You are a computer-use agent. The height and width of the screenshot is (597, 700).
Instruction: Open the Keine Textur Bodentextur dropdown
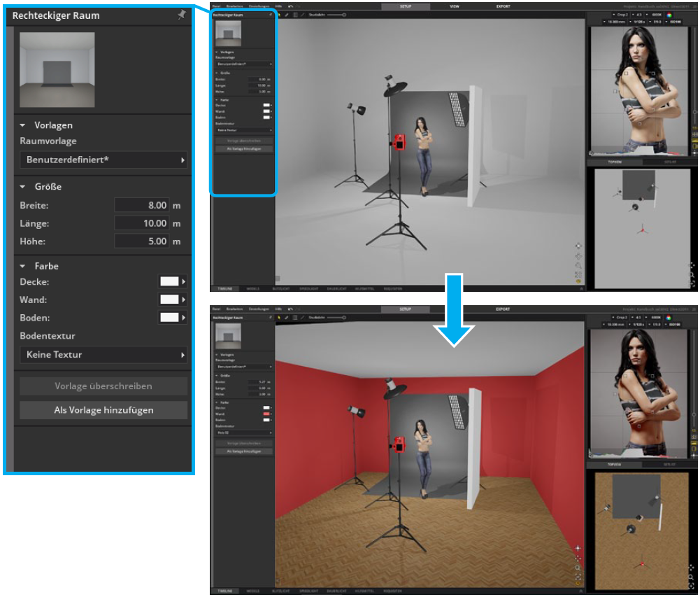[103, 355]
